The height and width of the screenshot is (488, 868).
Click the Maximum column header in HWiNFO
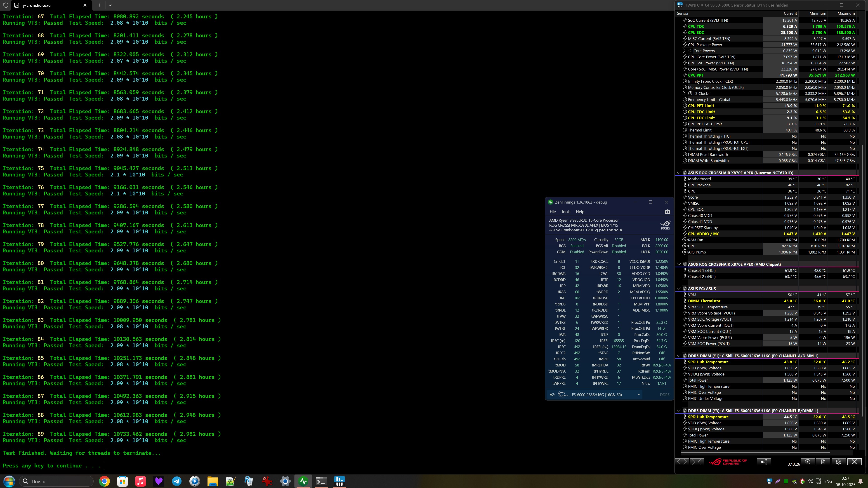coord(842,14)
